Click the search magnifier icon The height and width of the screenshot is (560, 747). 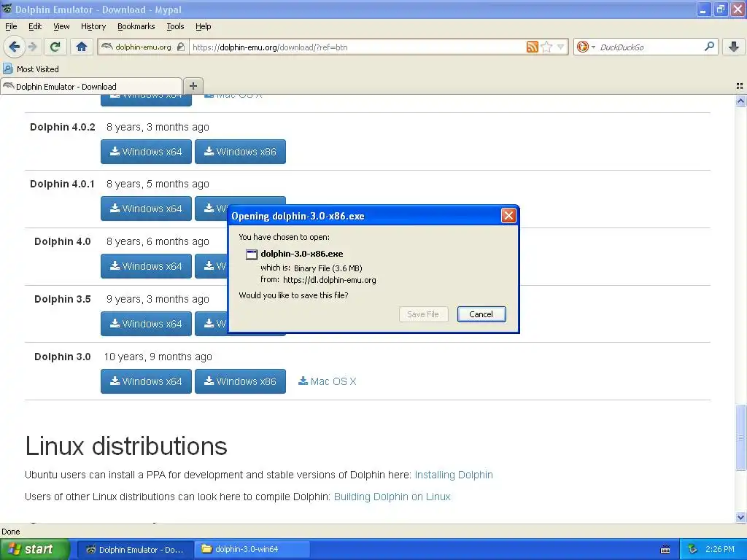[709, 46]
